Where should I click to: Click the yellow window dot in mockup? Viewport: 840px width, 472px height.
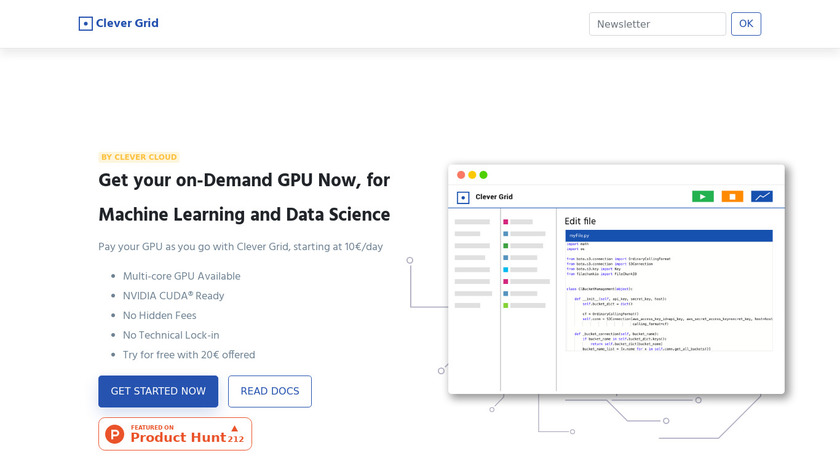pyautogui.click(x=472, y=175)
